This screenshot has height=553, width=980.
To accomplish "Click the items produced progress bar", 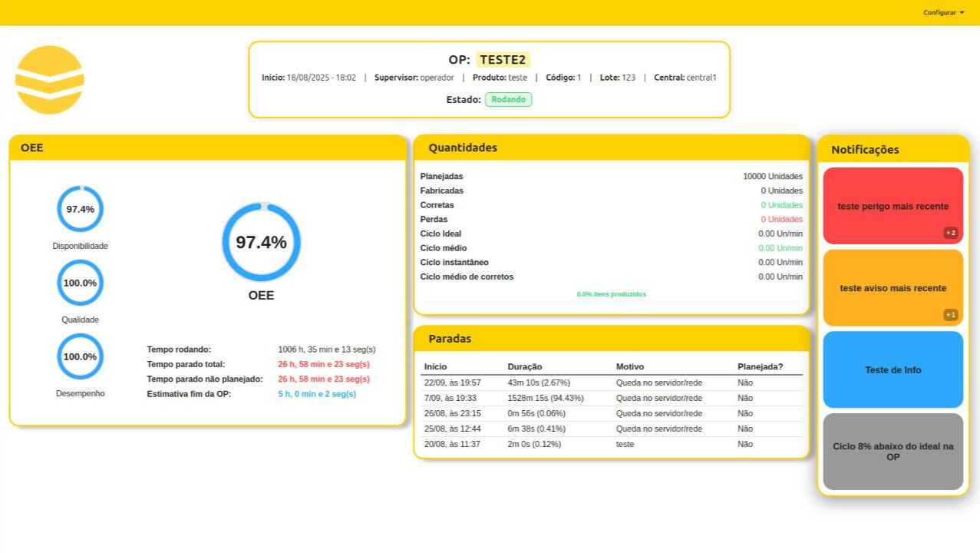I will click(611, 303).
